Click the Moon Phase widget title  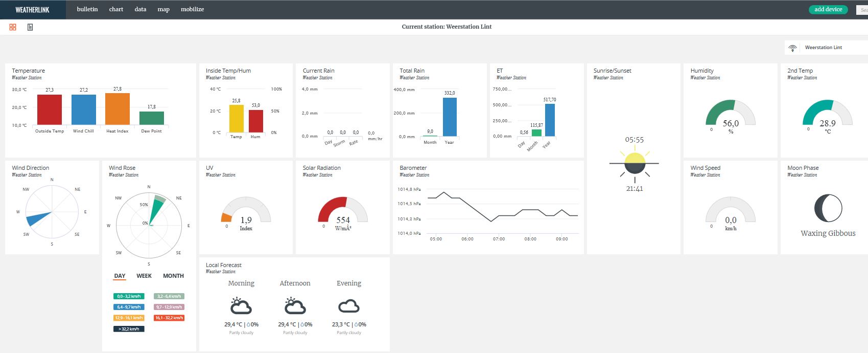803,168
